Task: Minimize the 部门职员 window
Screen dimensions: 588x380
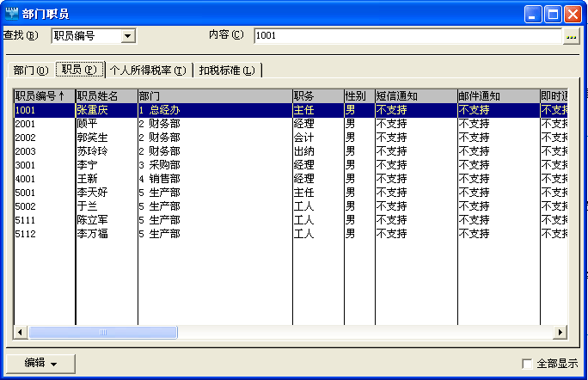Action: click(535, 13)
